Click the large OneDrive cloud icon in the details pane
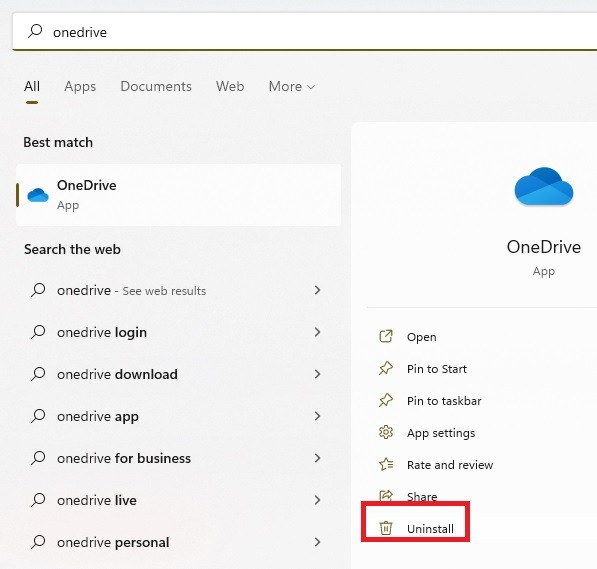597x569 pixels. point(544,186)
